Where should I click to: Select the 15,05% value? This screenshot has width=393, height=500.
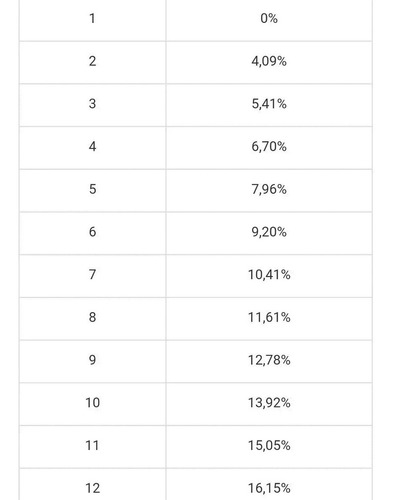tap(269, 446)
